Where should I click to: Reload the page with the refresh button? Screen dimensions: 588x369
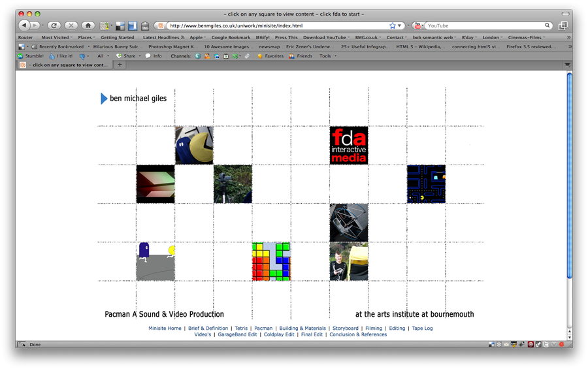54,25
